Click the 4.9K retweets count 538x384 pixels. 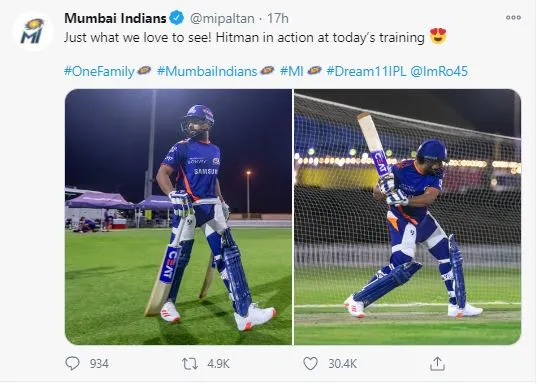218,364
